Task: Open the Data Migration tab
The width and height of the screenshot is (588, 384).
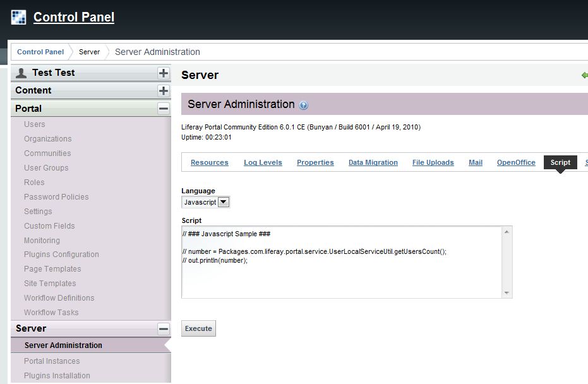Action: [373, 162]
